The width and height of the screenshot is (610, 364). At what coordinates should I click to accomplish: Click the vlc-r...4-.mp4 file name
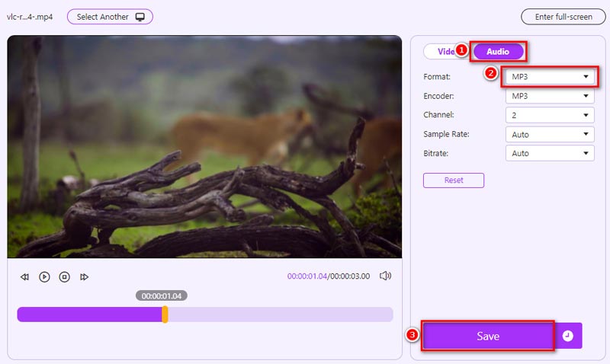pyautogui.click(x=30, y=17)
